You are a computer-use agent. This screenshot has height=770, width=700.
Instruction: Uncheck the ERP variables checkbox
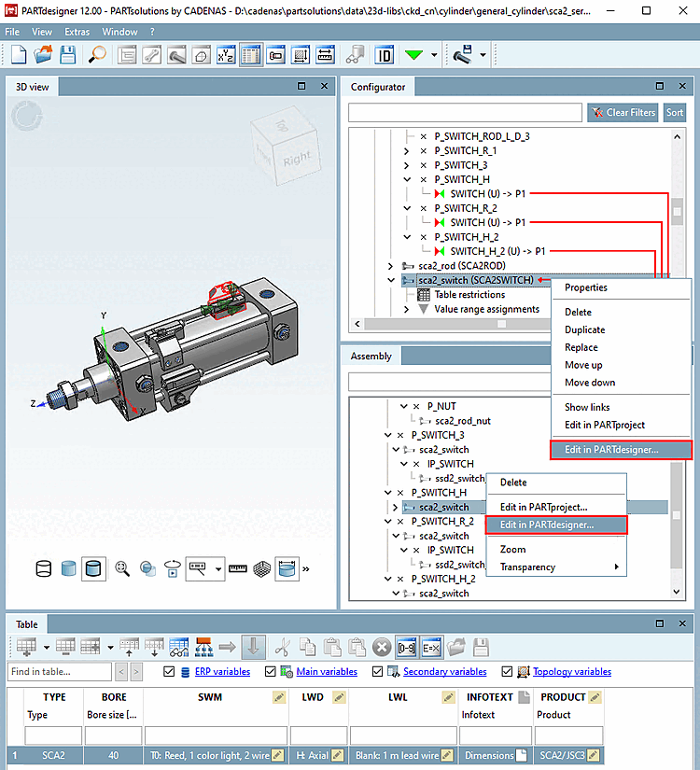point(169,671)
